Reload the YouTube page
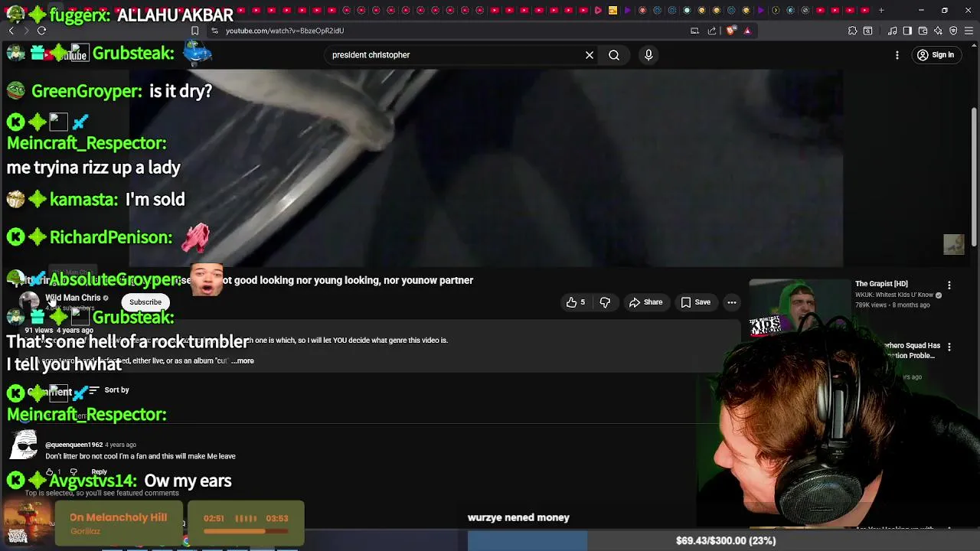The height and width of the screenshot is (551, 980). (x=41, y=31)
